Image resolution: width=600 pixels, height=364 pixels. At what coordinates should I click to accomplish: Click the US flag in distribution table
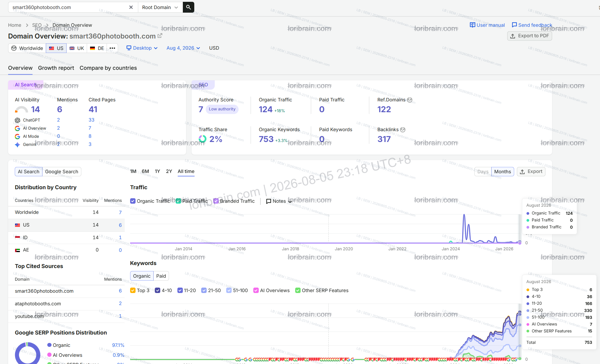(17, 225)
